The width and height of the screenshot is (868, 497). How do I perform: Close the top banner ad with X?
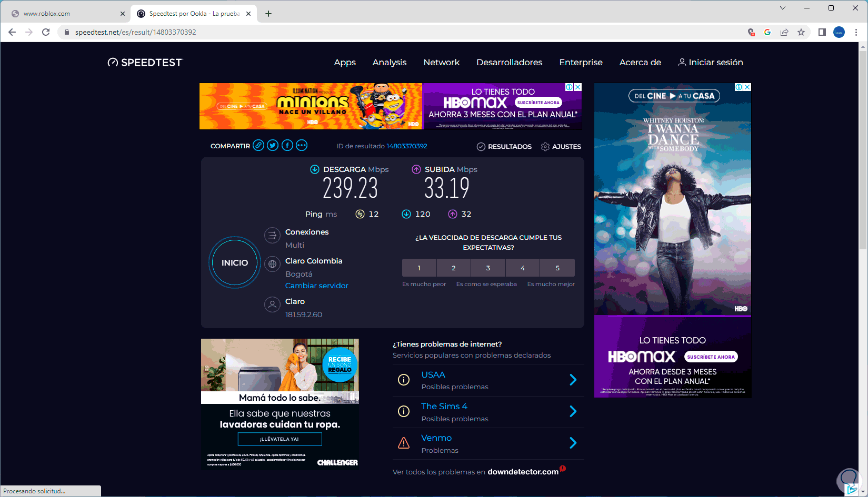point(577,87)
